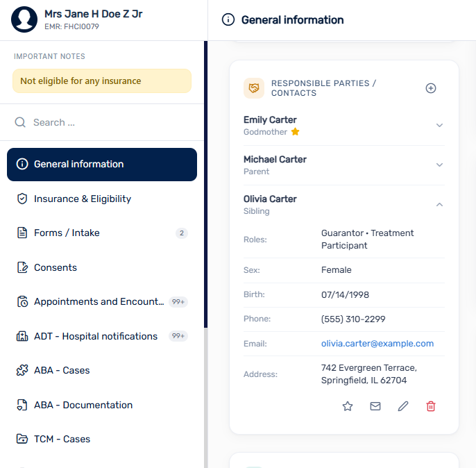Click the handshake icon by Responsible Parties
The width and height of the screenshot is (476, 468).
click(x=254, y=88)
